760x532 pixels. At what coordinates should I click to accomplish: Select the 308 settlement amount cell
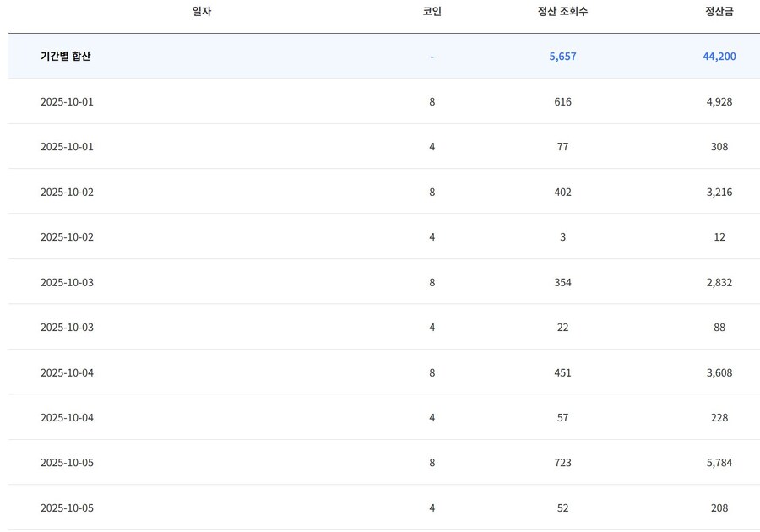click(x=719, y=147)
